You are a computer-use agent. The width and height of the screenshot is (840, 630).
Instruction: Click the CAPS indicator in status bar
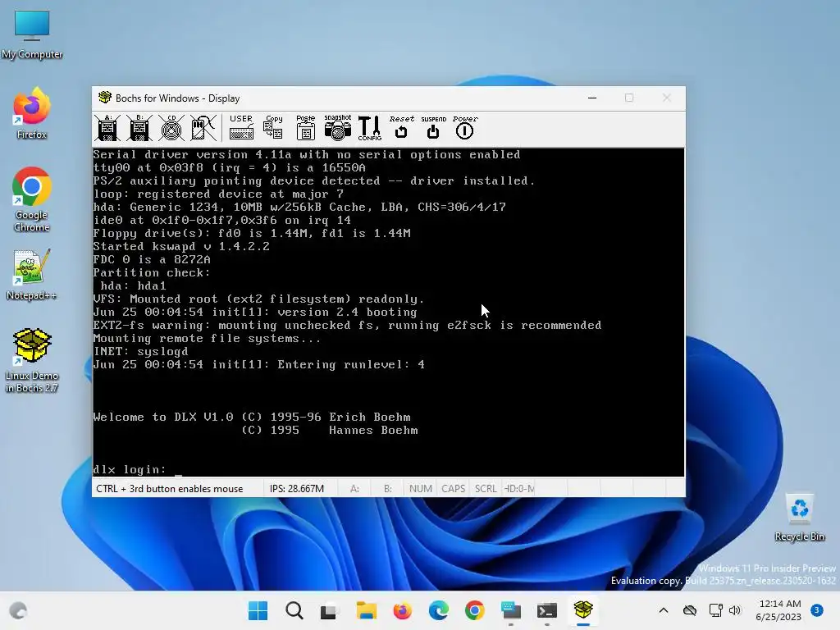click(453, 489)
